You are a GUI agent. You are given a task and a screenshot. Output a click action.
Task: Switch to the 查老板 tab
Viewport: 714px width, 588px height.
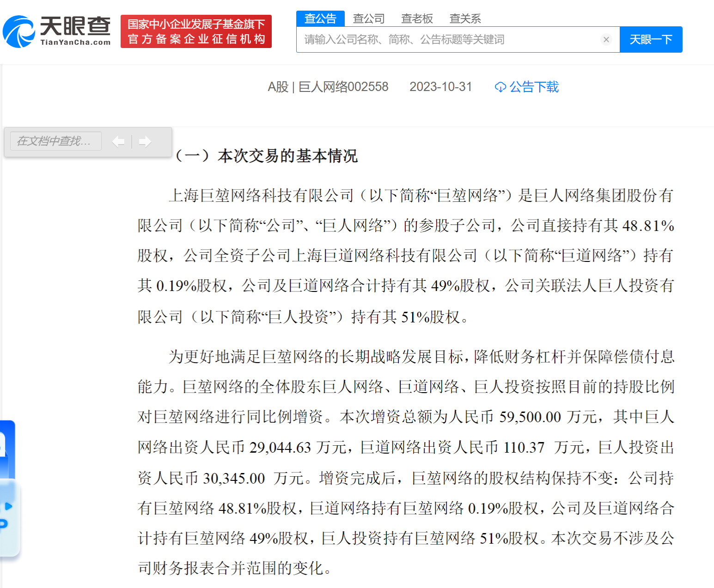pyautogui.click(x=416, y=18)
